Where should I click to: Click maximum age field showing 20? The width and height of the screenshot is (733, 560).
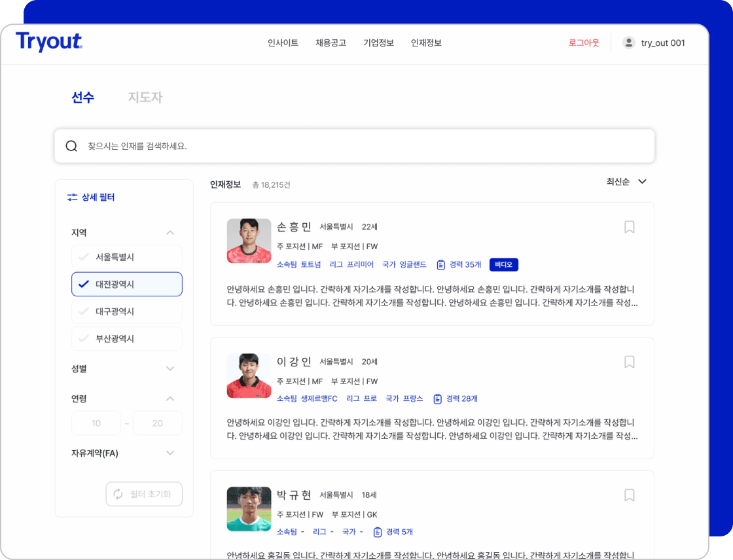click(158, 423)
